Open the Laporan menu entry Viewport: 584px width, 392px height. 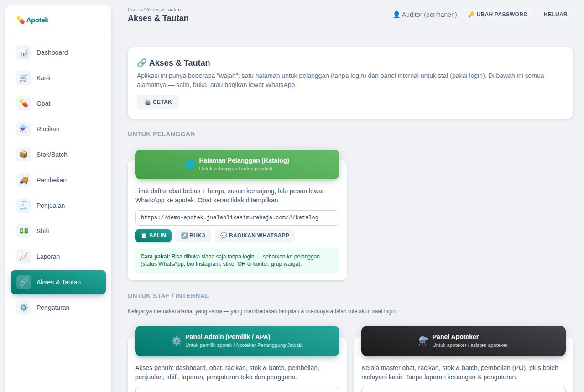[x=58, y=257]
